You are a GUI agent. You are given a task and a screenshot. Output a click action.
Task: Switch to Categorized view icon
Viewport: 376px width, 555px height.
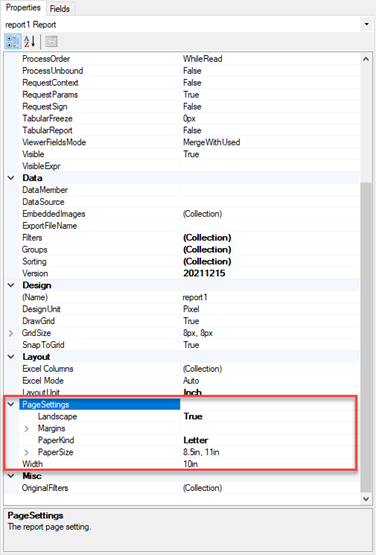(x=13, y=41)
